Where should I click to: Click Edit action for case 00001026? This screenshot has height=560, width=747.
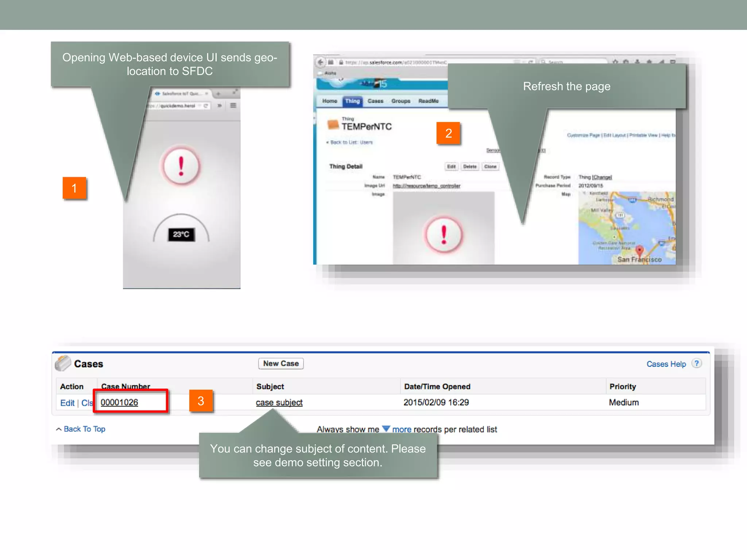click(67, 403)
